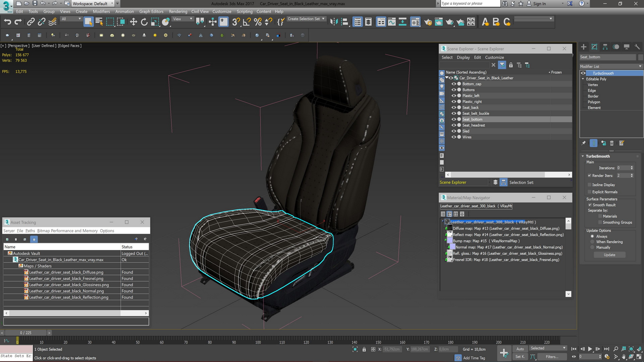Open the Hierarchy tab in command panel

click(x=605, y=47)
